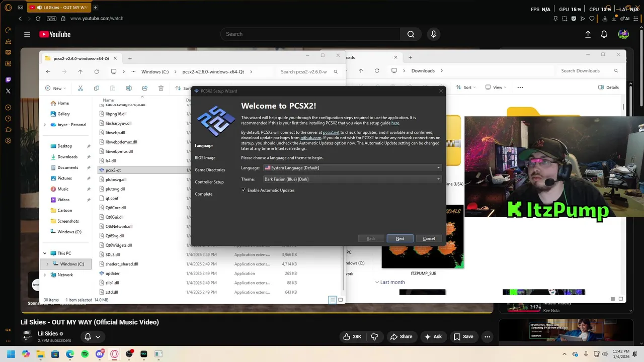The image size is (644, 362).
Task: Toggle the Opera VPN badge
Action: (x=51, y=19)
